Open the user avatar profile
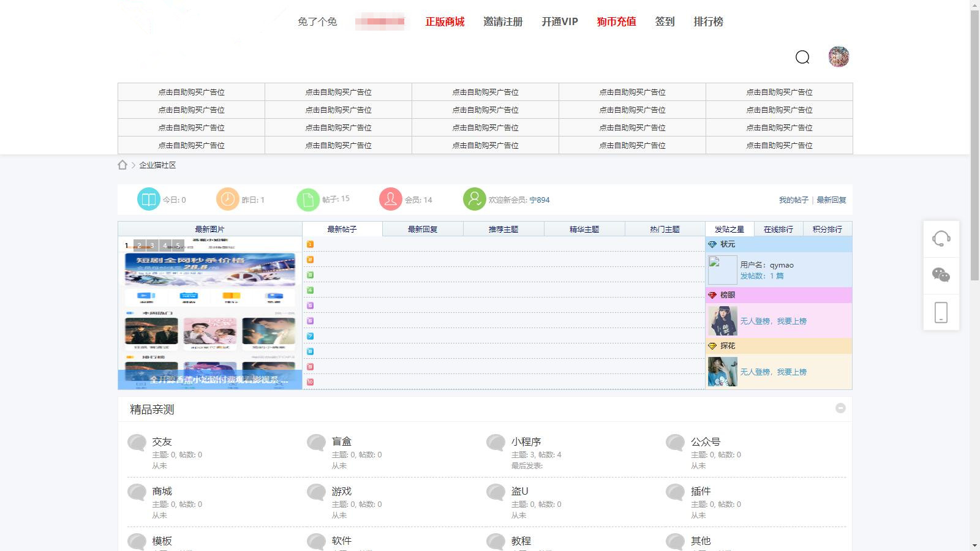980x551 pixels. tap(839, 57)
